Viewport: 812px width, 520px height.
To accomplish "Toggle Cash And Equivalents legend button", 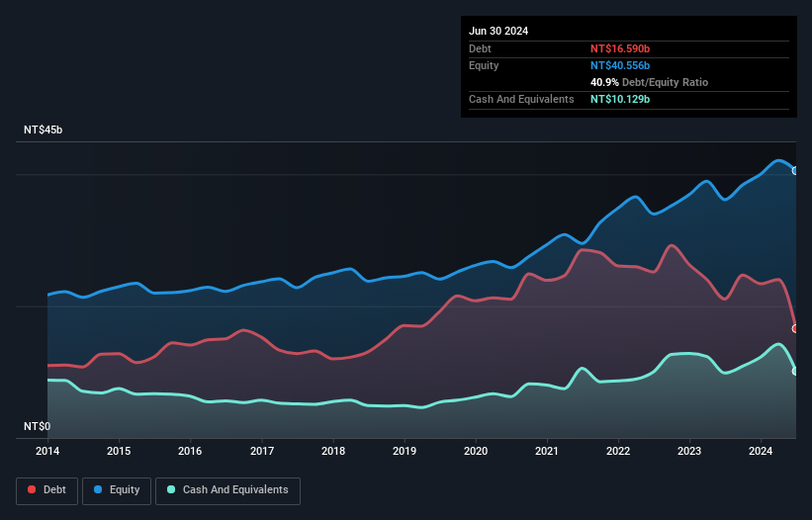I will [x=227, y=490].
